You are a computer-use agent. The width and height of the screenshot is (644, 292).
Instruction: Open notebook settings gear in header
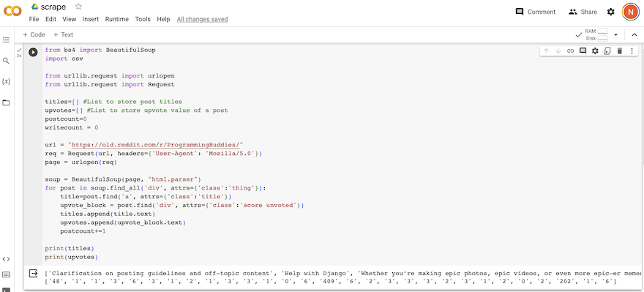611,12
